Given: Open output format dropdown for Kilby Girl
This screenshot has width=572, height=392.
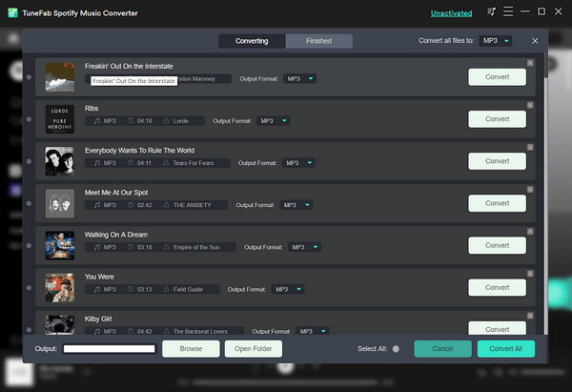Looking at the screenshot, I should click(313, 331).
